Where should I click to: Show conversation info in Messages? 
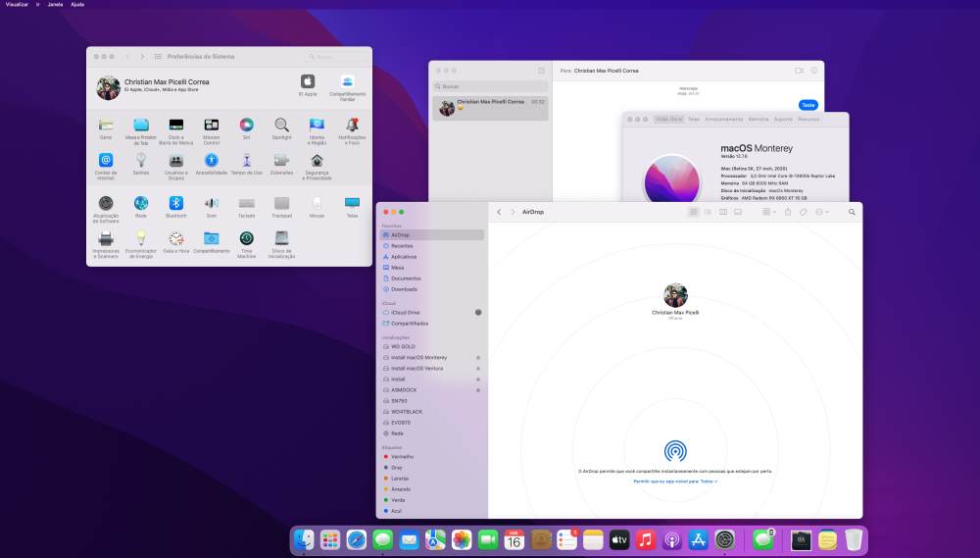[x=813, y=71]
